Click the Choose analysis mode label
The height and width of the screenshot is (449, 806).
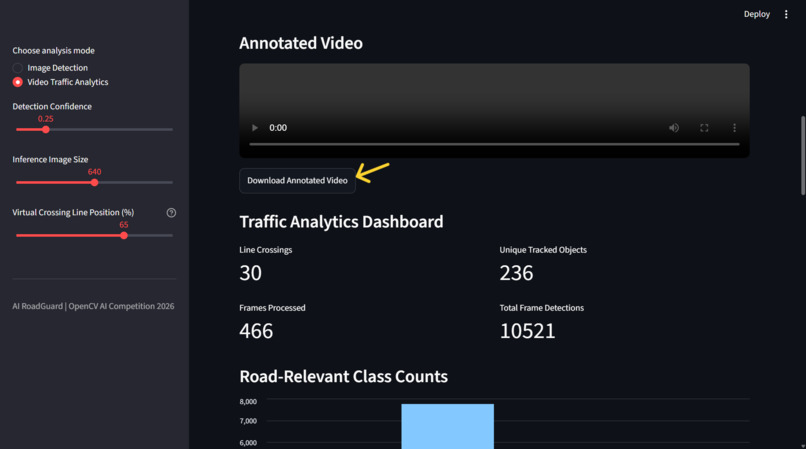point(53,50)
